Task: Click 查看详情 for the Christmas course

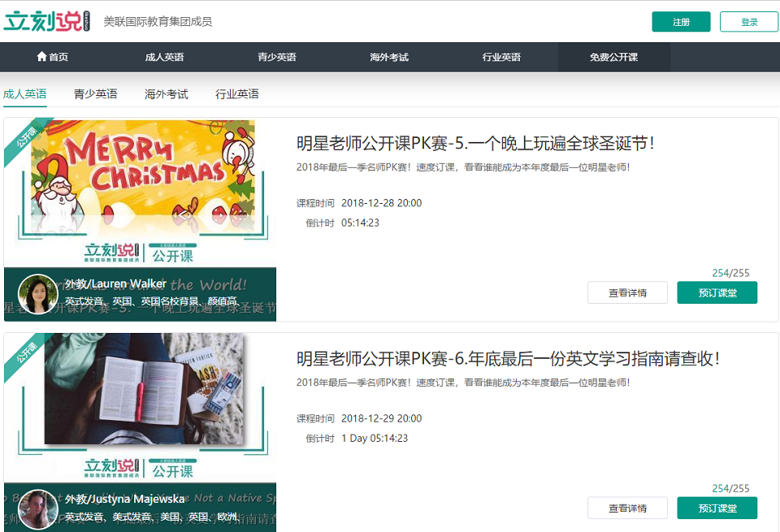Action: (627, 292)
